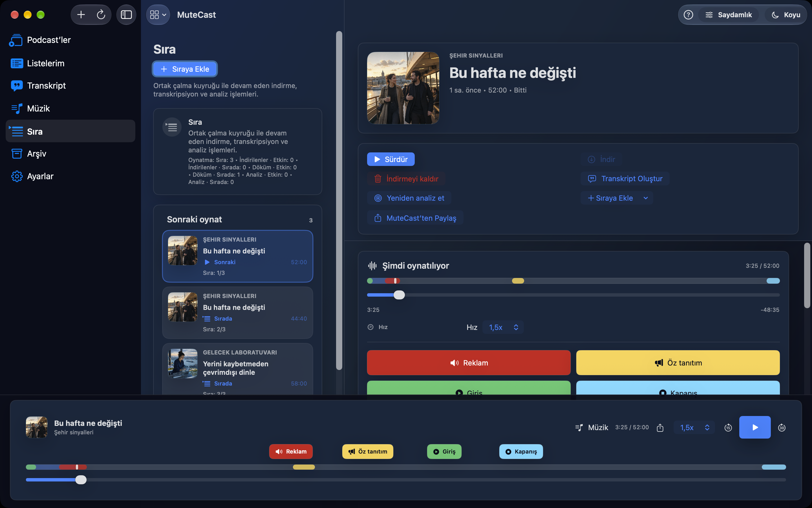812x508 pixels.
Task: Toggle Saydamlık transparency option
Action: coord(729,15)
